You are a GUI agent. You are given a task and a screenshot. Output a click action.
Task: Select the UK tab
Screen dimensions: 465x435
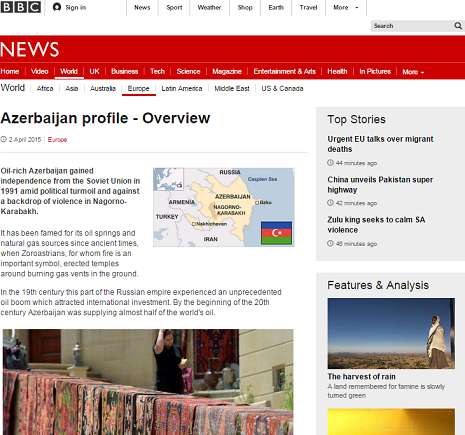tap(94, 71)
